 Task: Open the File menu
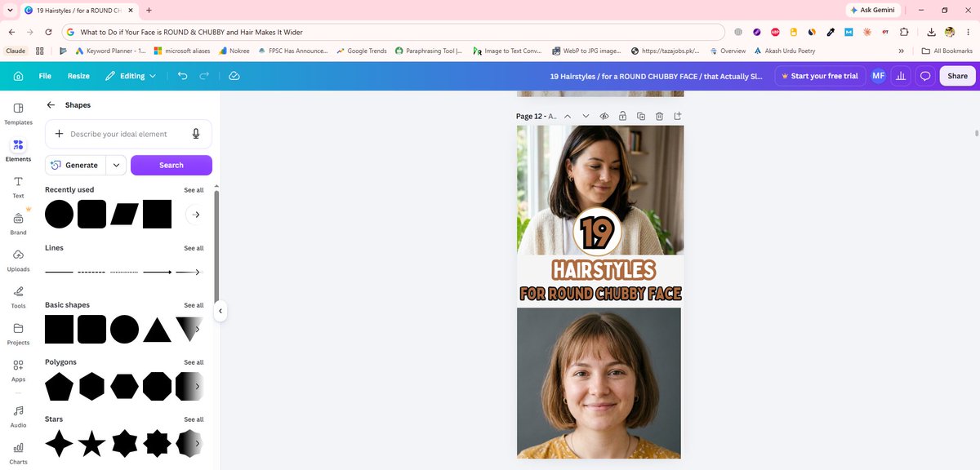45,76
